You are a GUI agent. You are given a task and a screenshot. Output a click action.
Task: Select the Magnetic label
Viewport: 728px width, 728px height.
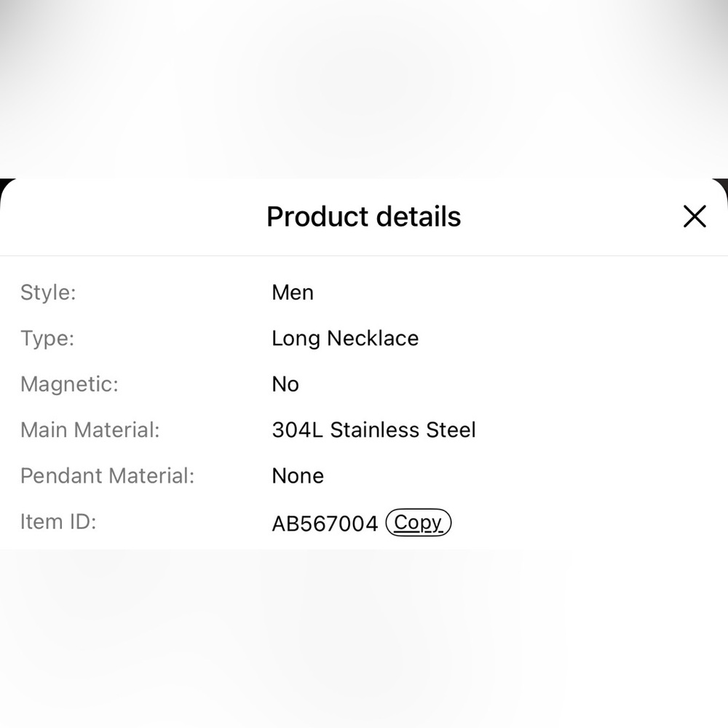[x=69, y=384]
